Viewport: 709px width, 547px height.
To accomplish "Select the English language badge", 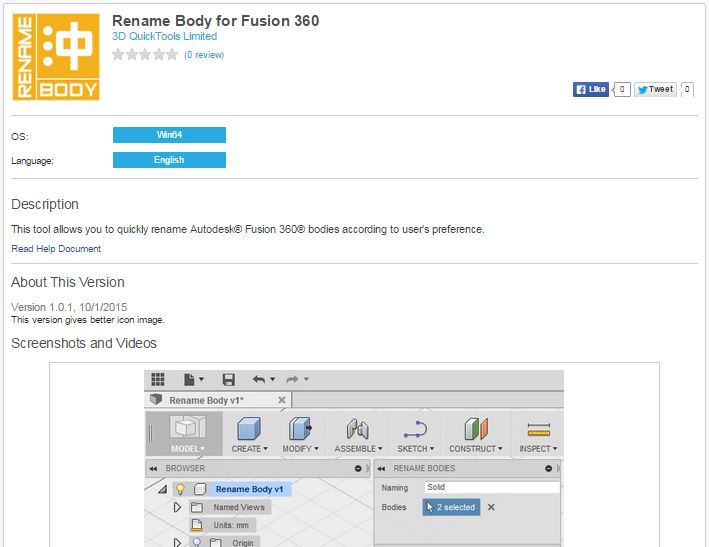I will coord(169,160).
